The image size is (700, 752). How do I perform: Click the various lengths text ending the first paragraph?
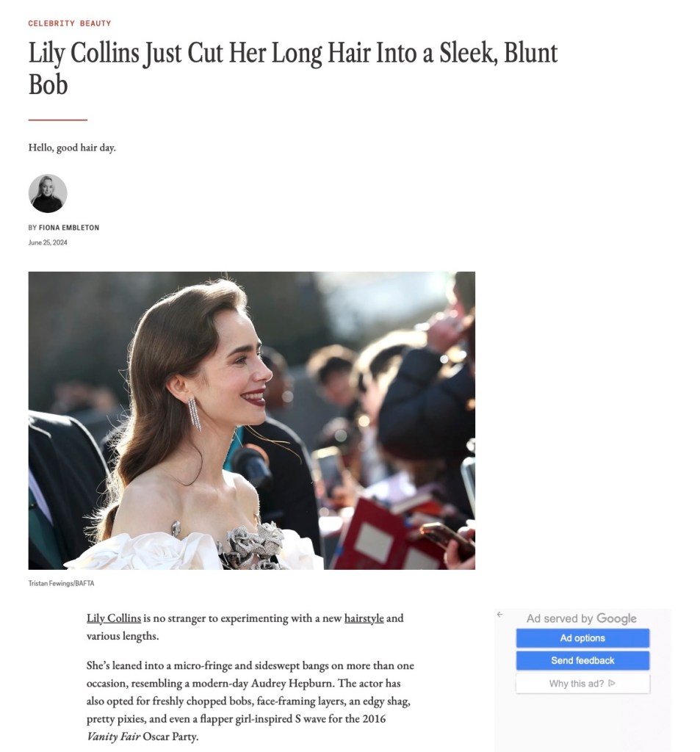(x=123, y=636)
